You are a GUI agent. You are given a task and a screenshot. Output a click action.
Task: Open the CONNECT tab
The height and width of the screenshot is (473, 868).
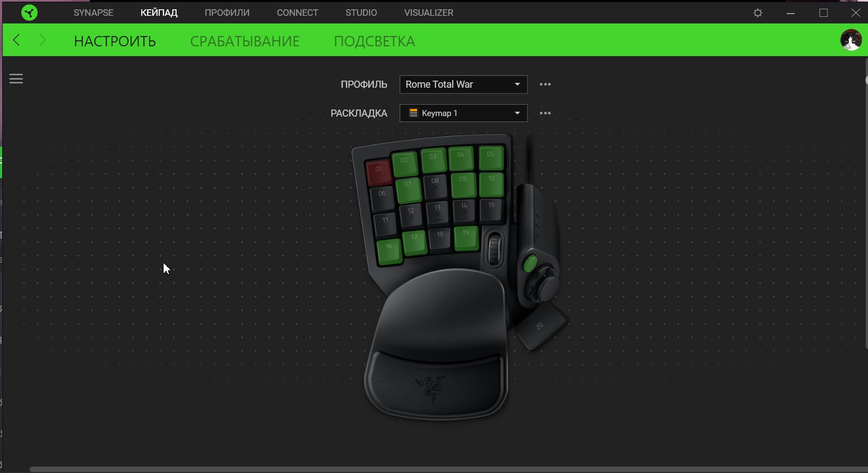click(297, 13)
